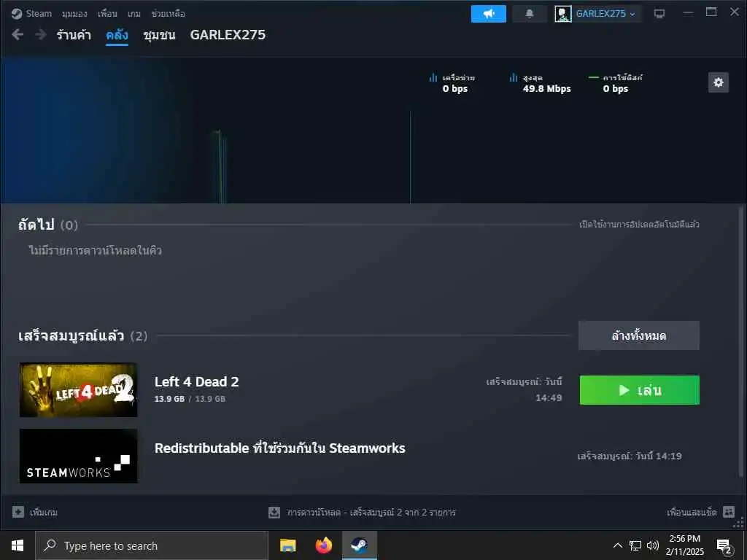Open the เกม (Games) menu
The width and height of the screenshot is (747, 560).
134,13
